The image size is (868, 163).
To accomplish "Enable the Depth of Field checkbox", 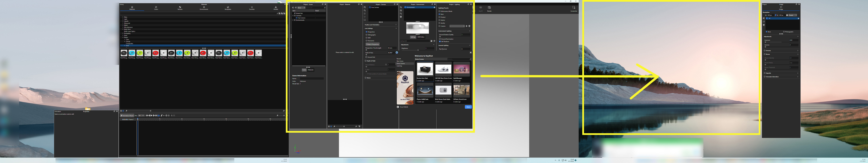I will [x=366, y=61].
